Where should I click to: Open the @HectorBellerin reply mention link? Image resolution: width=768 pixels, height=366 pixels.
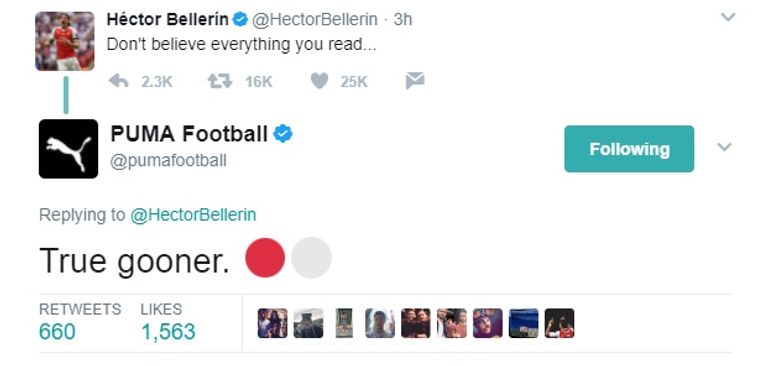coord(193,215)
